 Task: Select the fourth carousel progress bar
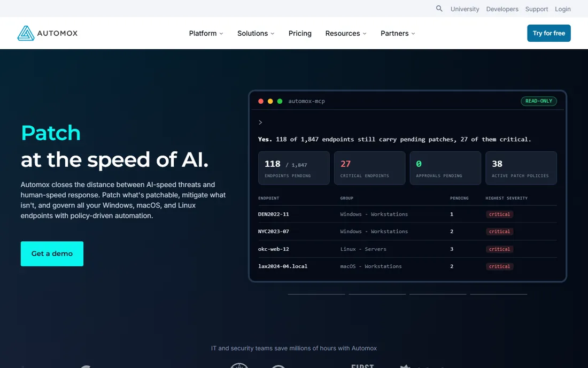click(498, 294)
